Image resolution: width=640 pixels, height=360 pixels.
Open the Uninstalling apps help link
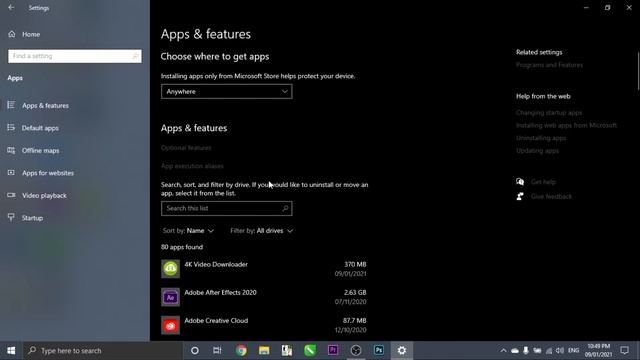pyautogui.click(x=541, y=138)
